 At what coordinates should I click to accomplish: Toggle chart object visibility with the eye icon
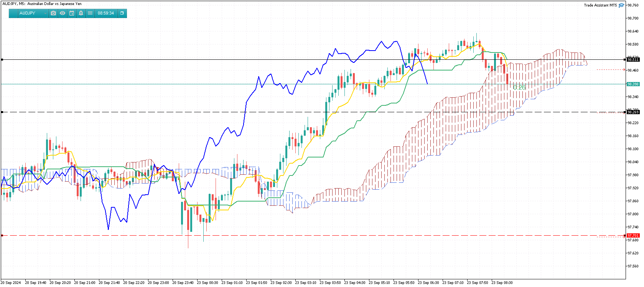tap(63, 13)
